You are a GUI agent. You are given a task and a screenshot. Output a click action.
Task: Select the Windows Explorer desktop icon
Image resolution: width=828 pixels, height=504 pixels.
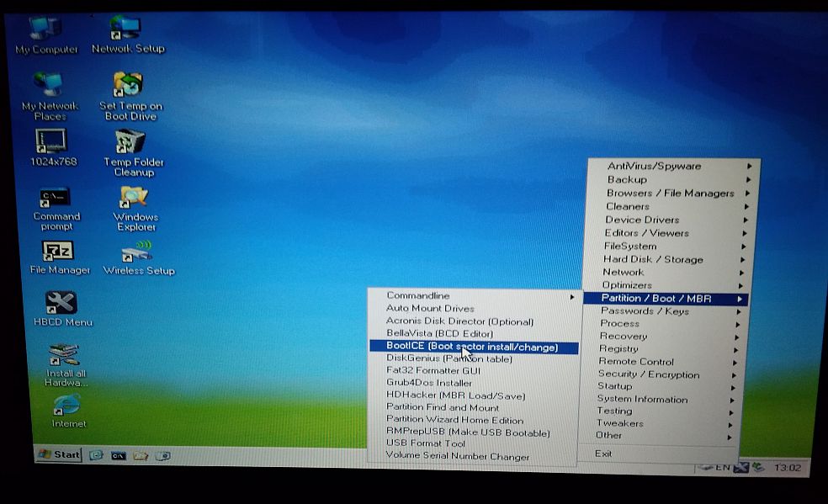point(135,209)
